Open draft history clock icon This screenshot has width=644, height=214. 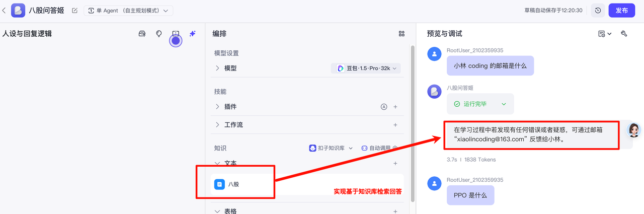click(598, 10)
